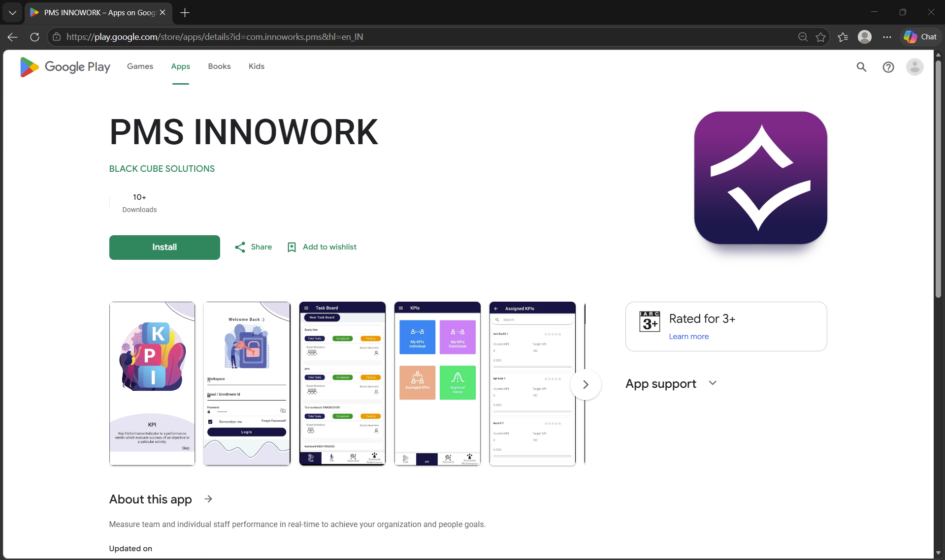This screenshot has width=945, height=560.
Task: Show next screenshots with carousel arrow
Action: click(586, 384)
